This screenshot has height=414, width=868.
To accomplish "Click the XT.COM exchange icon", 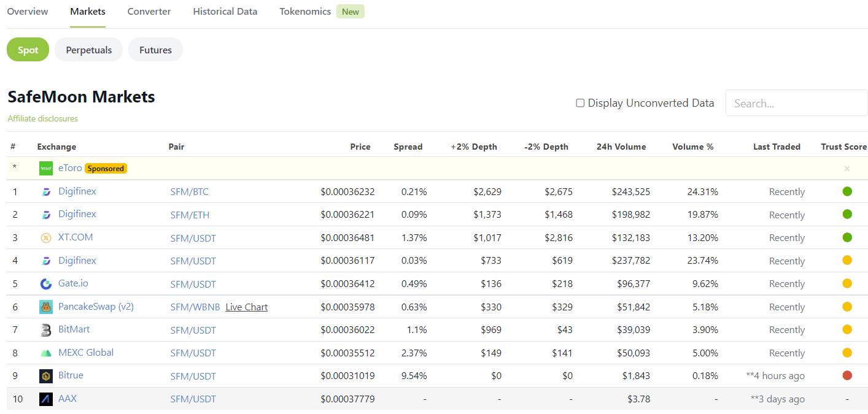I will [45, 238].
